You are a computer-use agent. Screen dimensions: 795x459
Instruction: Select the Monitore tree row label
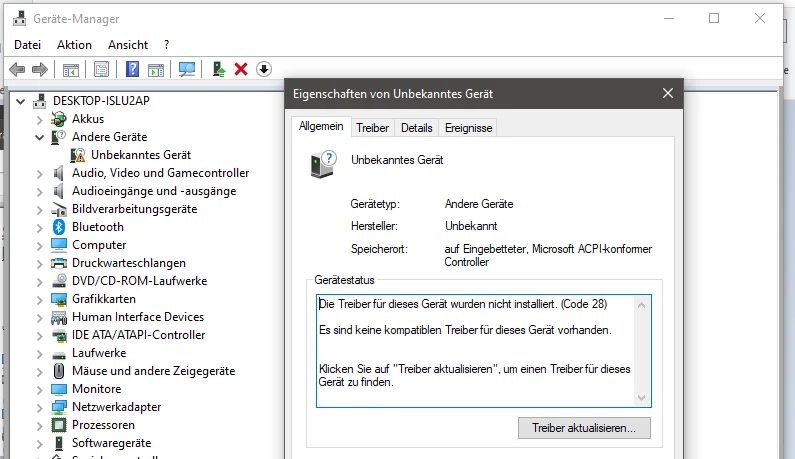[96, 389]
